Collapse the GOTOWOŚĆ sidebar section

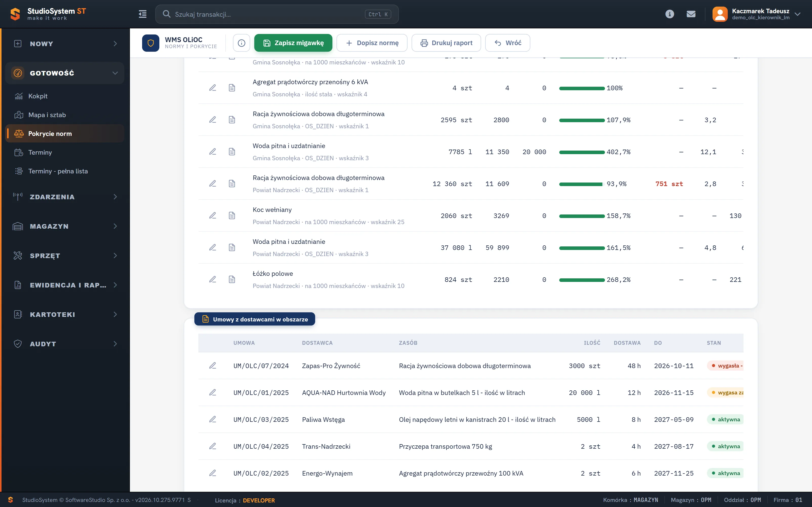(x=65, y=73)
